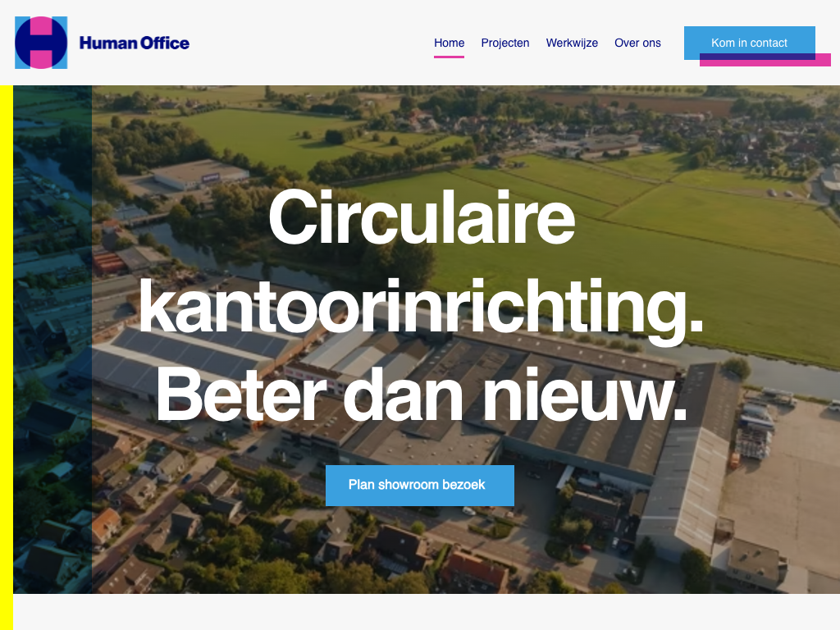This screenshot has width=840, height=630.
Task: Click the pink underline beneath Home
Action: click(x=449, y=57)
